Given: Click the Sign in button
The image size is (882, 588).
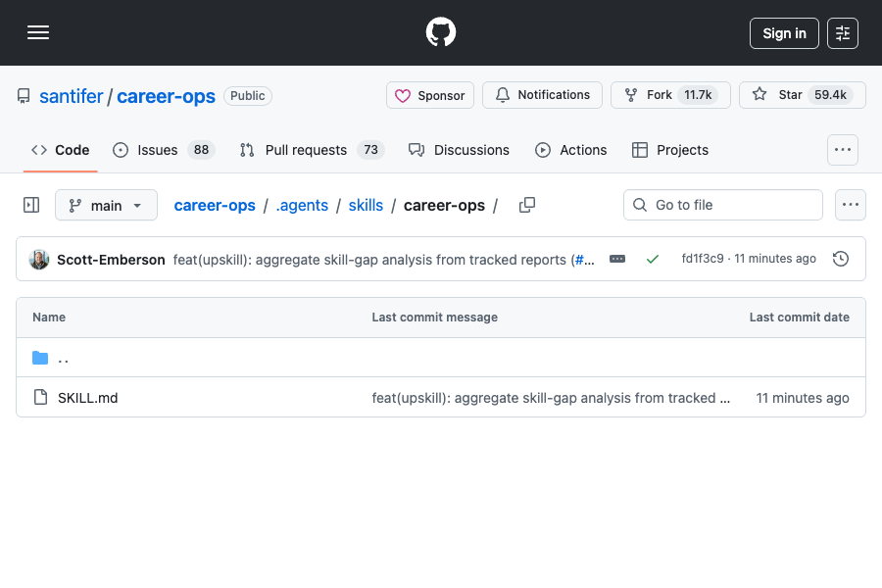Looking at the screenshot, I should 784,33.
